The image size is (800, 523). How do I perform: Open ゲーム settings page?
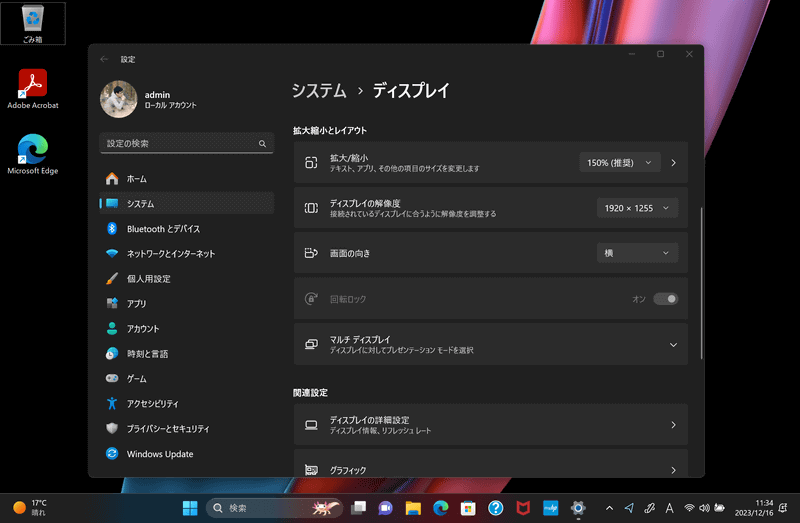pos(187,379)
